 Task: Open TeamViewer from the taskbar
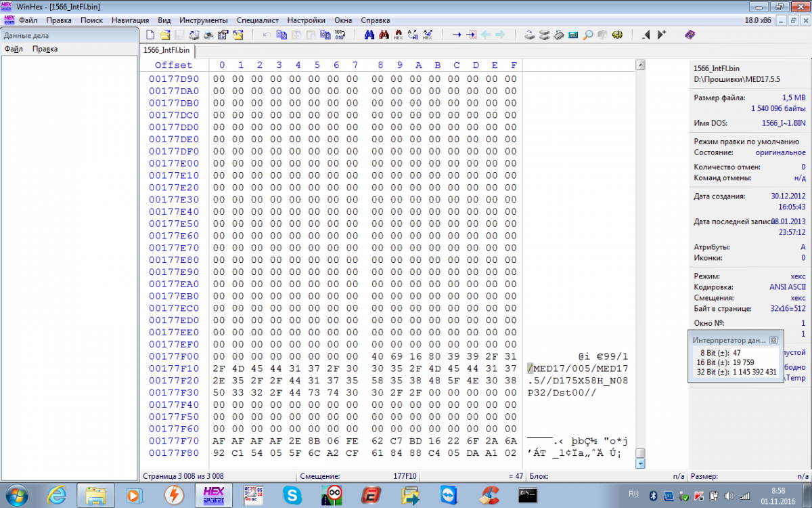(449, 495)
